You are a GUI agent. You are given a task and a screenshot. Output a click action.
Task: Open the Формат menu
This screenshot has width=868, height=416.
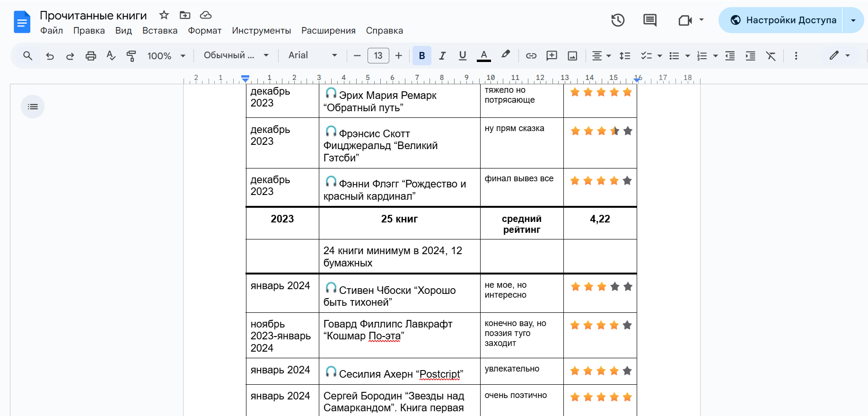pyautogui.click(x=205, y=31)
